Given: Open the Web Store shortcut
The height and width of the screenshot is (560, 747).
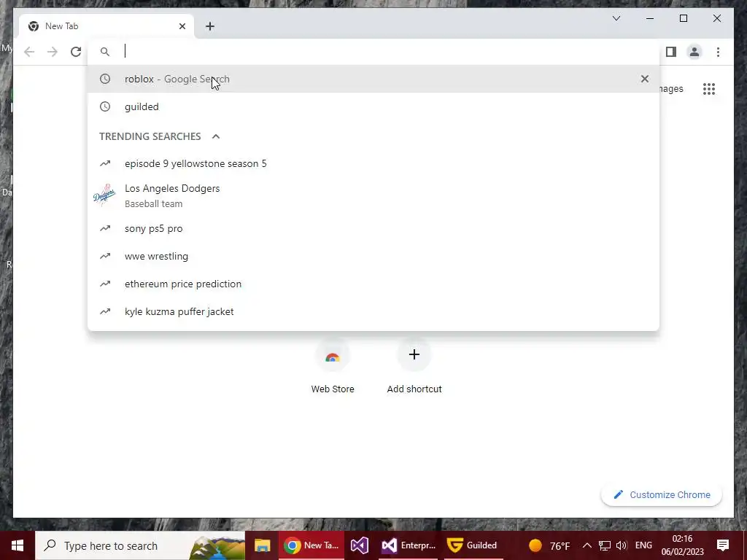Looking at the screenshot, I should [x=333, y=367].
